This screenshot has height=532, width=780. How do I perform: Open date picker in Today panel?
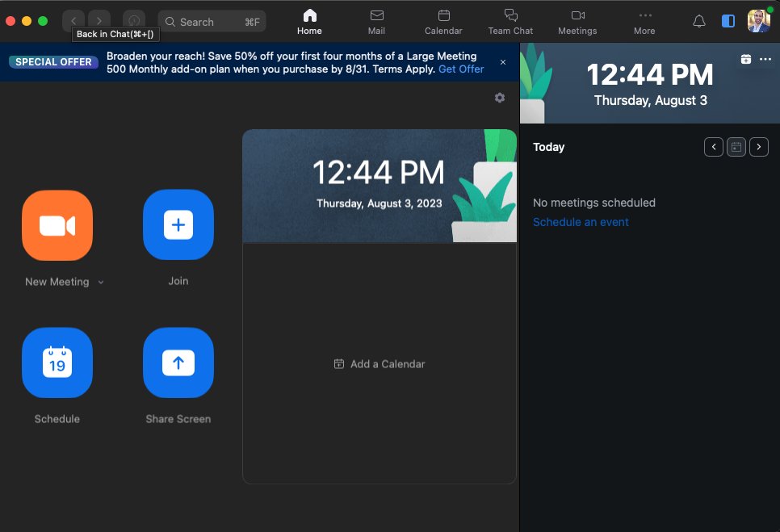click(736, 147)
